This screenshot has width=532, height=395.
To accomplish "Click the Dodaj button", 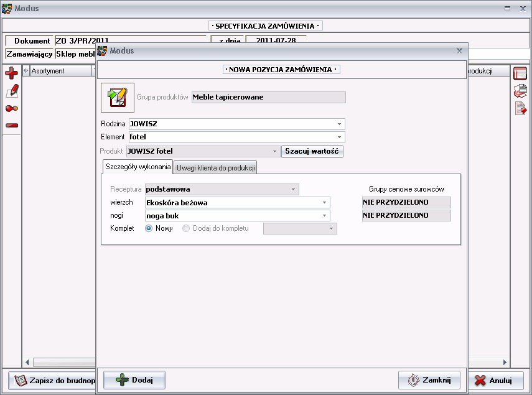I will coord(133,379).
